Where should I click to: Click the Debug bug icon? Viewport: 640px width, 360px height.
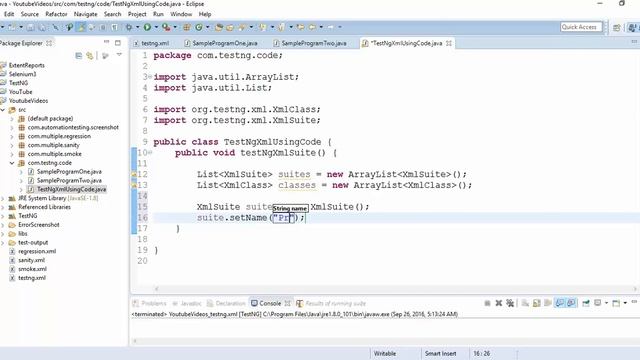(129, 27)
